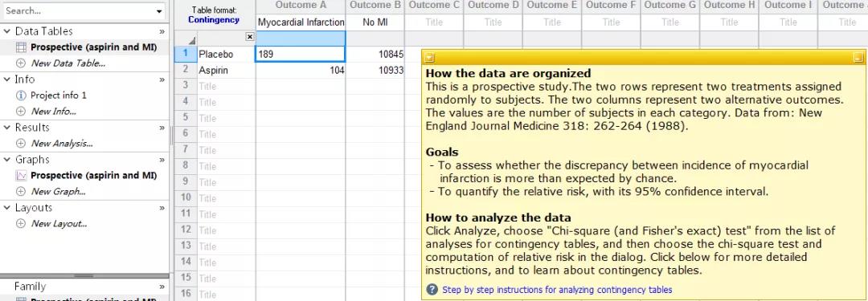Open the search box dropdown arrow
This screenshot has width=868, height=301.
click(159, 11)
